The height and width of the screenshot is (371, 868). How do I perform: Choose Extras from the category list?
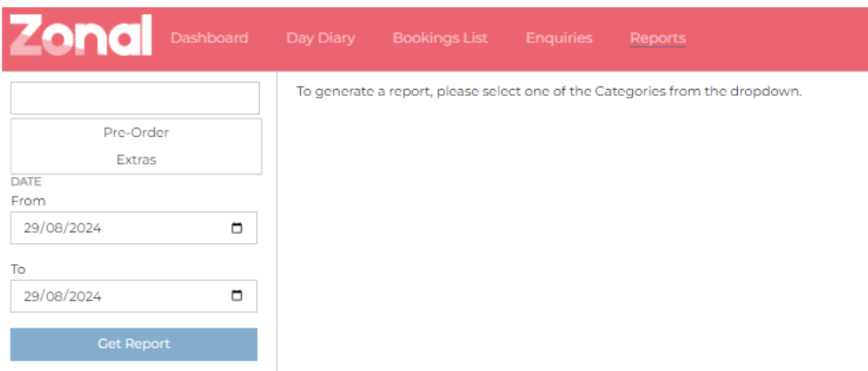point(136,160)
